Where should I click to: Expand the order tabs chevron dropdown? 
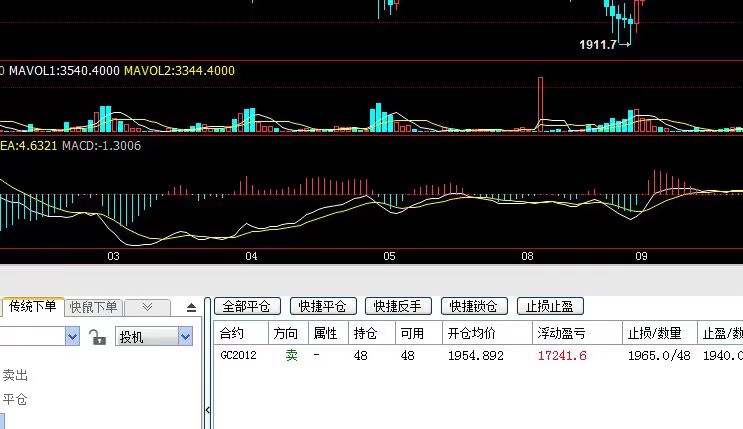147,307
